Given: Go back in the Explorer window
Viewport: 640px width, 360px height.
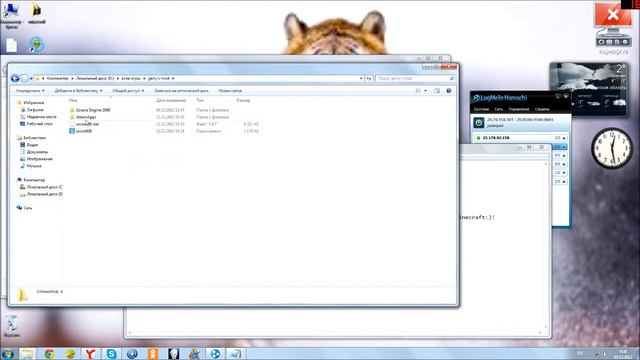Looking at the screenshot, I should (15, 78).
